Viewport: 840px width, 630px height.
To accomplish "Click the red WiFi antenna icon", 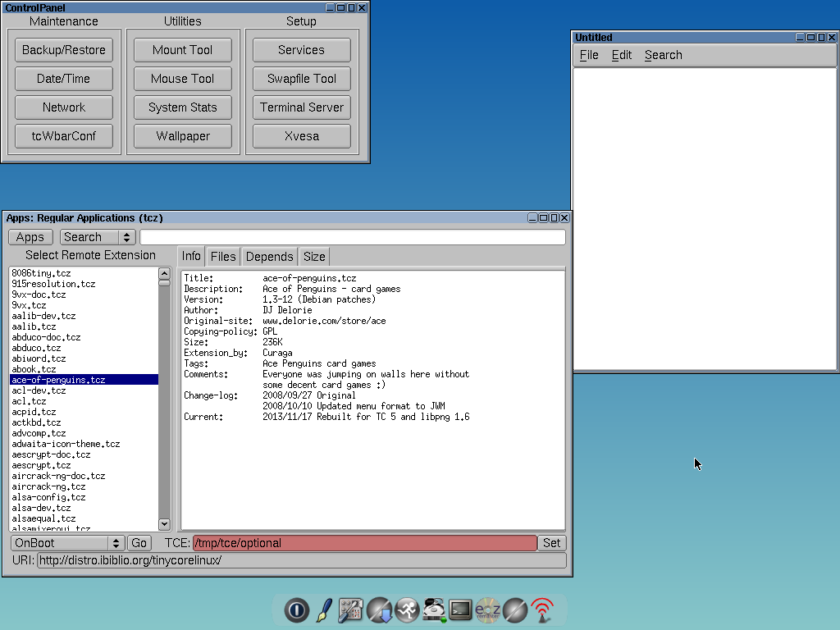I will pyautogui.click(x=541, y=609).
